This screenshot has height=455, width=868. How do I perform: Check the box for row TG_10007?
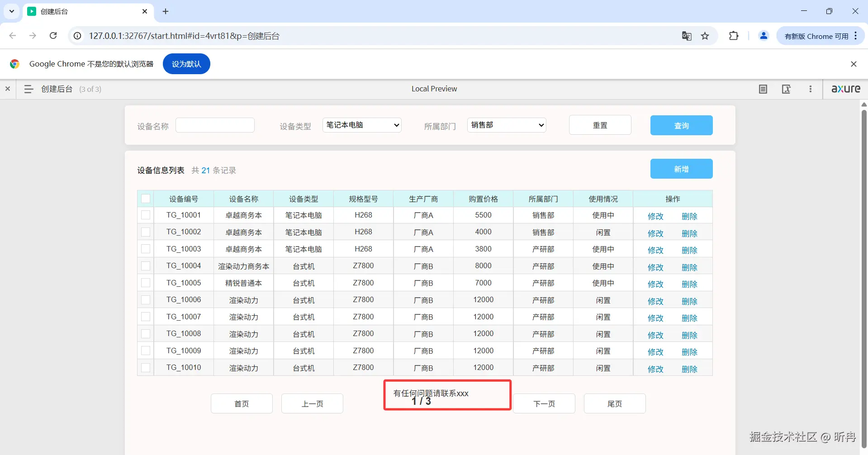[146, 317]
